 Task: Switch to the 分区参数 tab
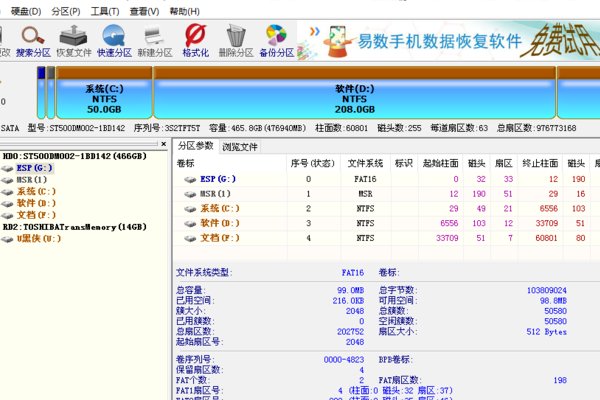pos(196,146)
